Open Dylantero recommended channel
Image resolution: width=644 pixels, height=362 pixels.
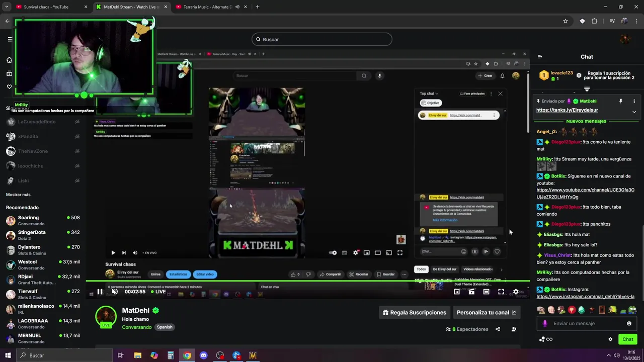[x=43, y=250]
